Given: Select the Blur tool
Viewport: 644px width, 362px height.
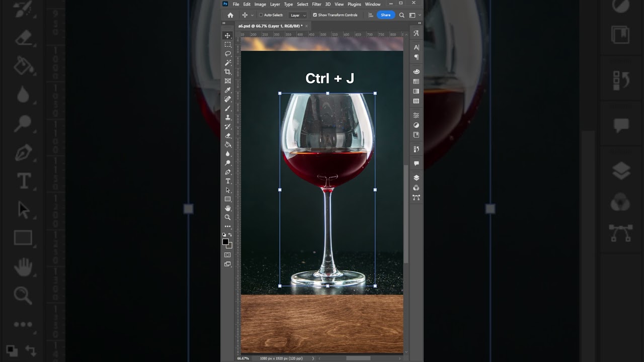Looking at the screenshot, I should tap(227, 154).
